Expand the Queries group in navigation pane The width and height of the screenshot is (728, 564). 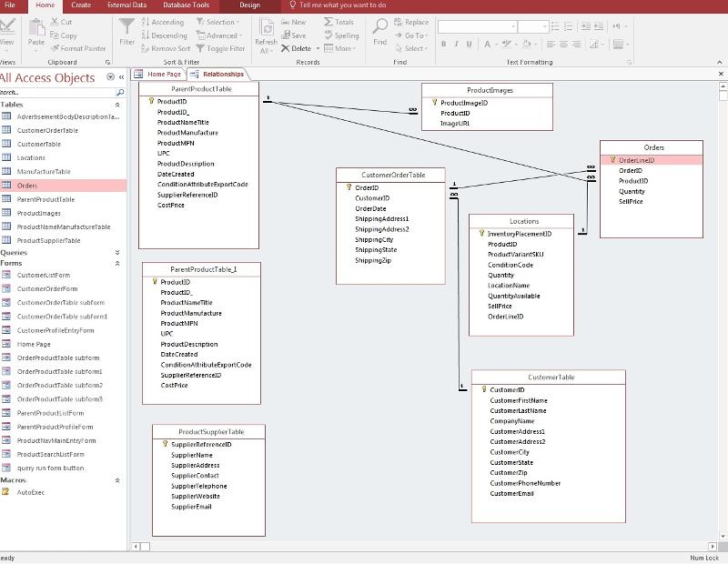117,252
